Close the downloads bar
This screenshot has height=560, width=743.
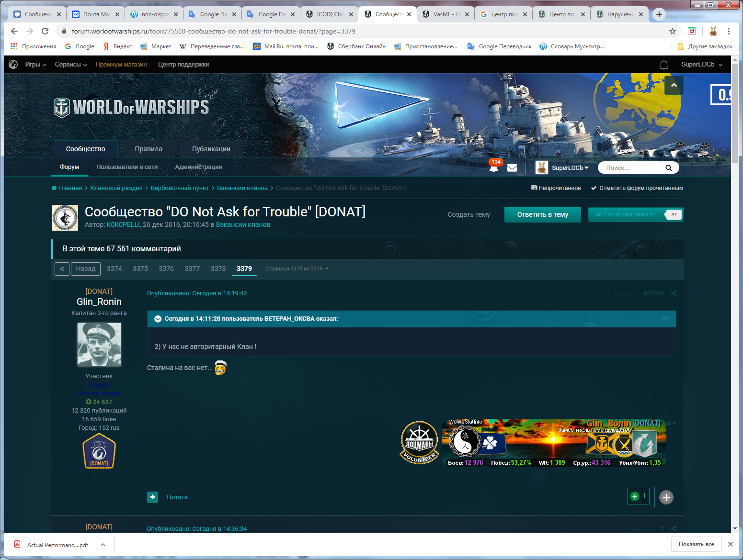click(x=730, y=544)
